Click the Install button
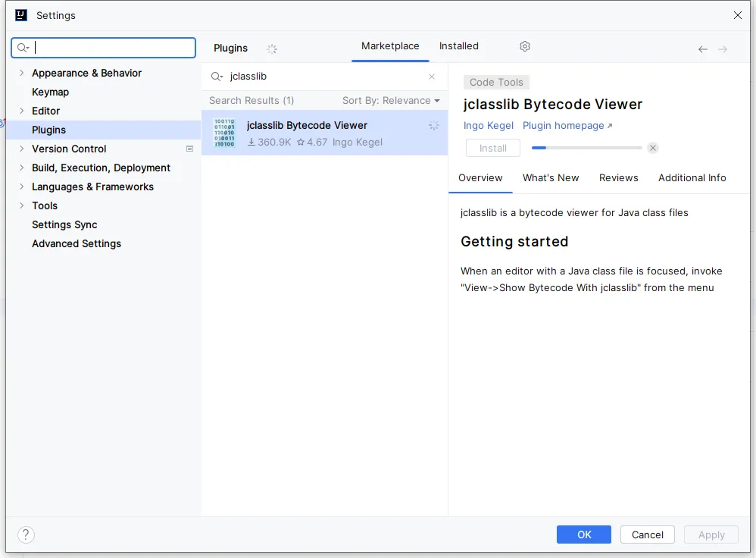Viewport: 756px width, 558px height. pyautogui.click(x=492, y=148)
